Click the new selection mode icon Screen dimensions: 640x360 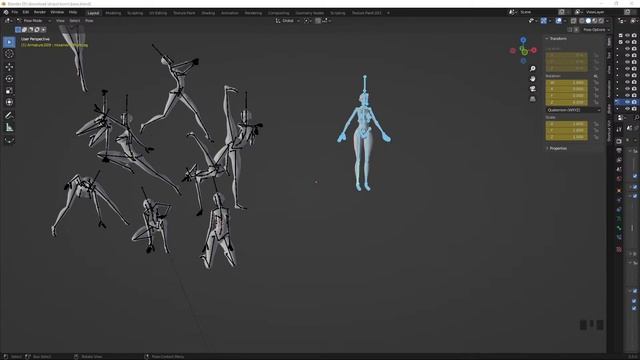coord(18,30)
